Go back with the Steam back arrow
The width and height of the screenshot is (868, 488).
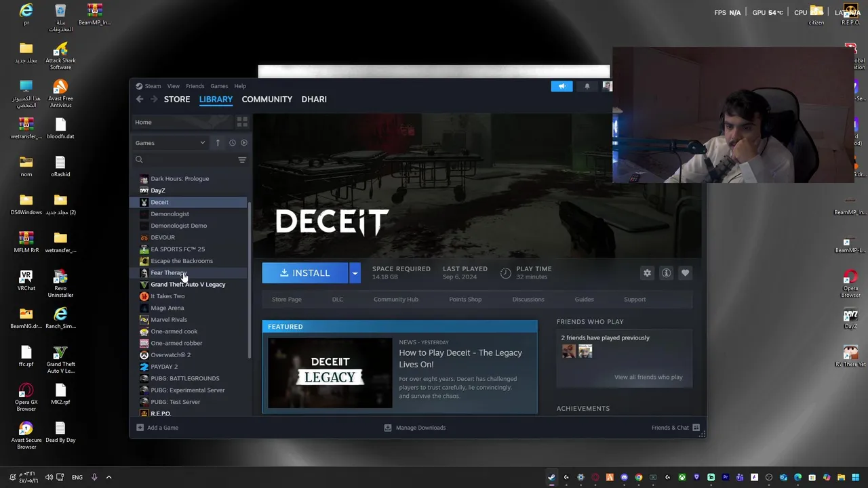pyautogui.click(x=140, y=99)
